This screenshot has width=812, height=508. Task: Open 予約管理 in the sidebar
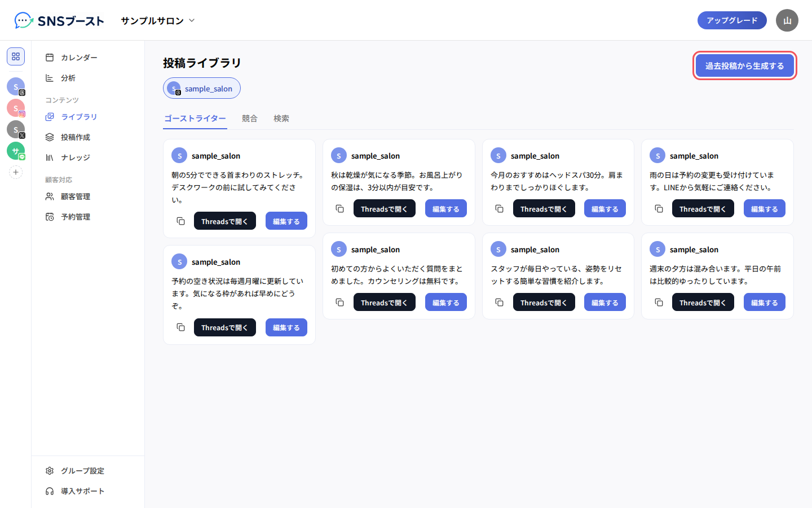point(88,217)
